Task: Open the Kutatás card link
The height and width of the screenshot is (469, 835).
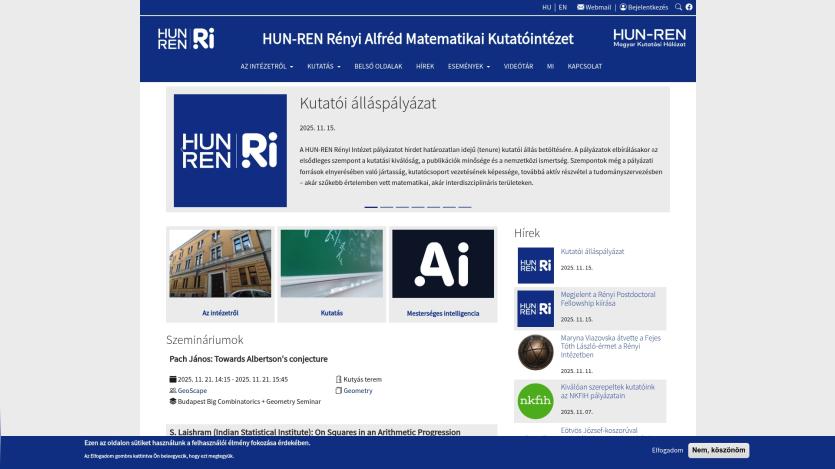Action: tap(331, 313)
